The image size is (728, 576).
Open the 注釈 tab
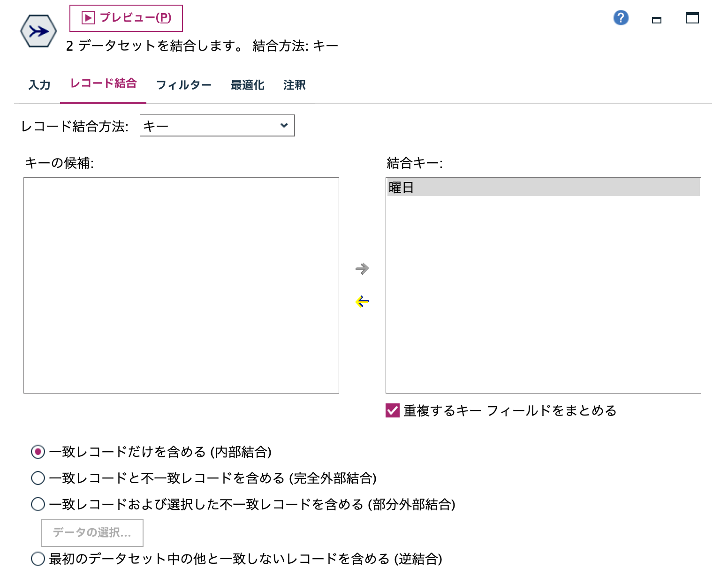click(x=294, y=85)
